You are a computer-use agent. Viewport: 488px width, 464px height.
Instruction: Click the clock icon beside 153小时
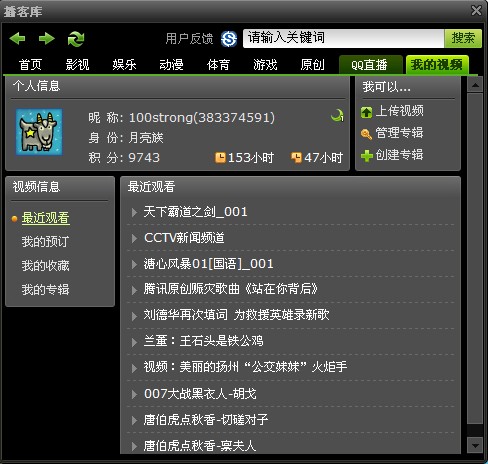[220, 157]
